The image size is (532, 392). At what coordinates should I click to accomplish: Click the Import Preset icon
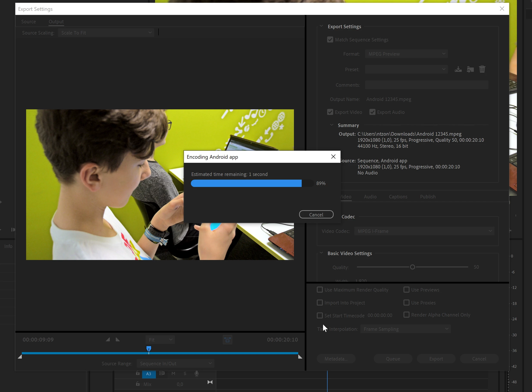click(470, 69)
